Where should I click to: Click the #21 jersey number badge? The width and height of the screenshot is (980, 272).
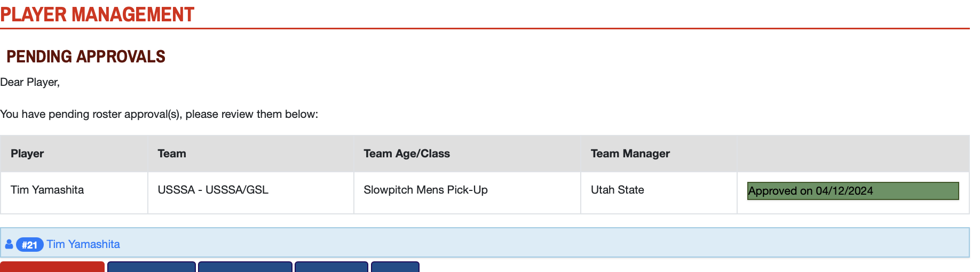coord(29,245)
